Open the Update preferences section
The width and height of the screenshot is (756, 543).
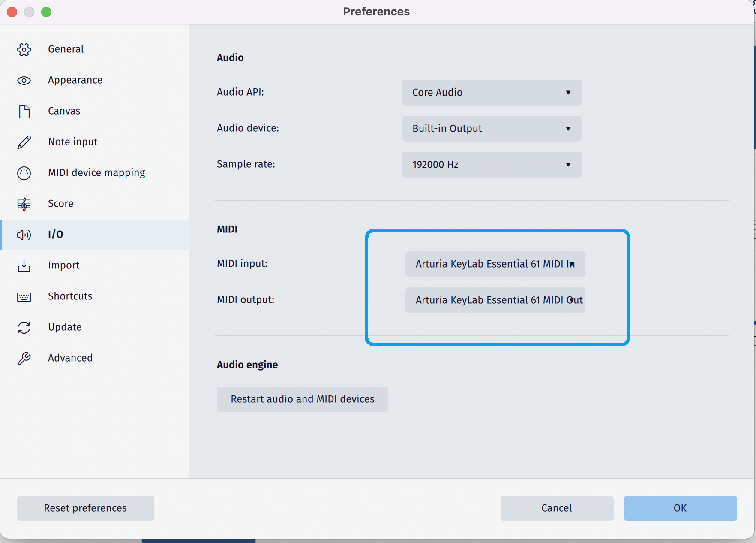click(64, 327)
